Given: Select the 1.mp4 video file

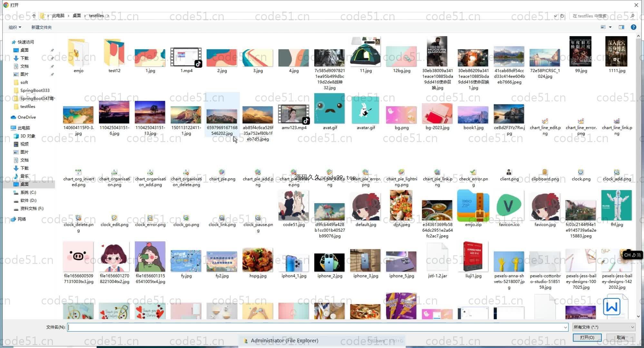Looking at the screenshot, I should coord(186,60).
